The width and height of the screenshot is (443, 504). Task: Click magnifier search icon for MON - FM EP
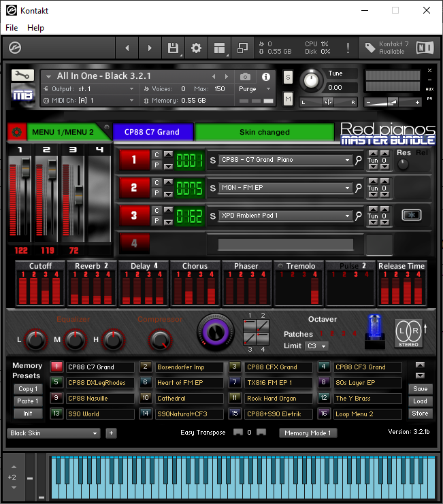(x=359, y=188)
